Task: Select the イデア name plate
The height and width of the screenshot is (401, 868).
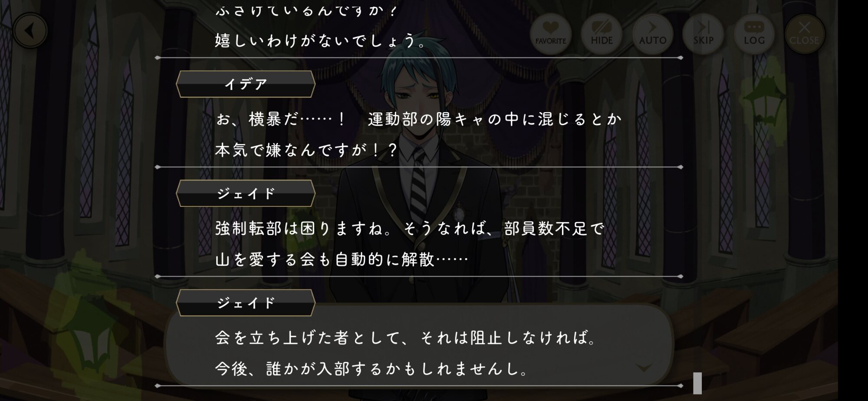Action: (x=246, y=84)
